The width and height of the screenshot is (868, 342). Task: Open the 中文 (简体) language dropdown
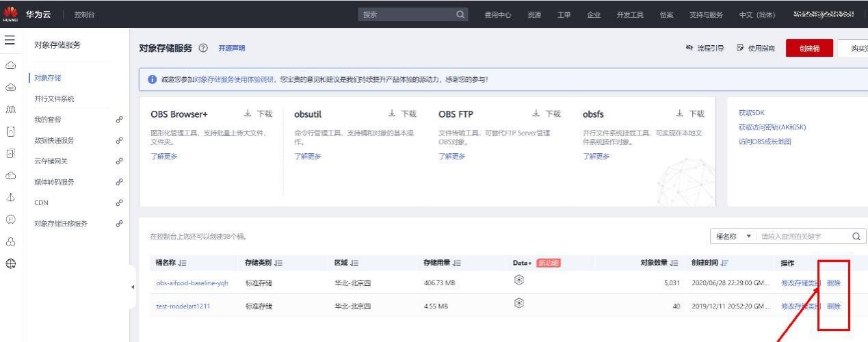point(757,14)
